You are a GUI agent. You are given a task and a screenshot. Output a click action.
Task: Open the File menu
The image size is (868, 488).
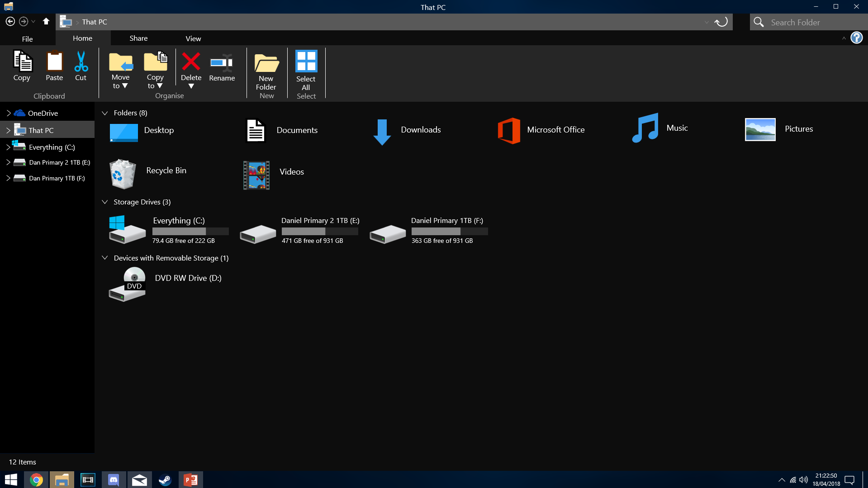[x=27, y=39]
